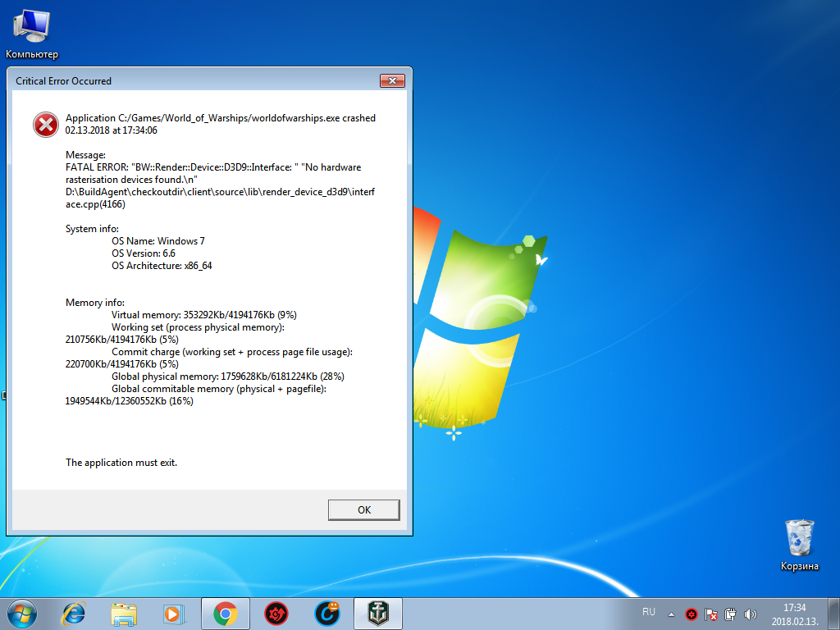Close the Critical Error Occurred dialog
Image resolution: width=840 pixels, height=630 pixels.
392,81
